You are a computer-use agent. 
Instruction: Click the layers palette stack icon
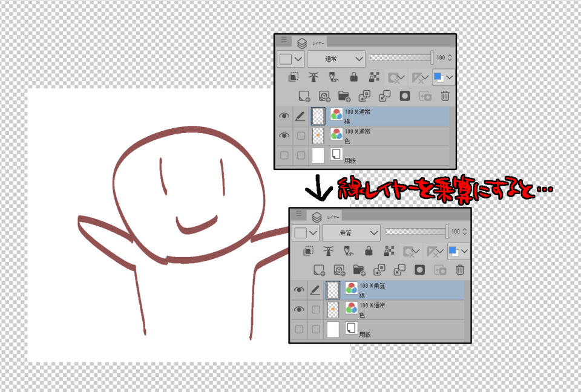301,43
